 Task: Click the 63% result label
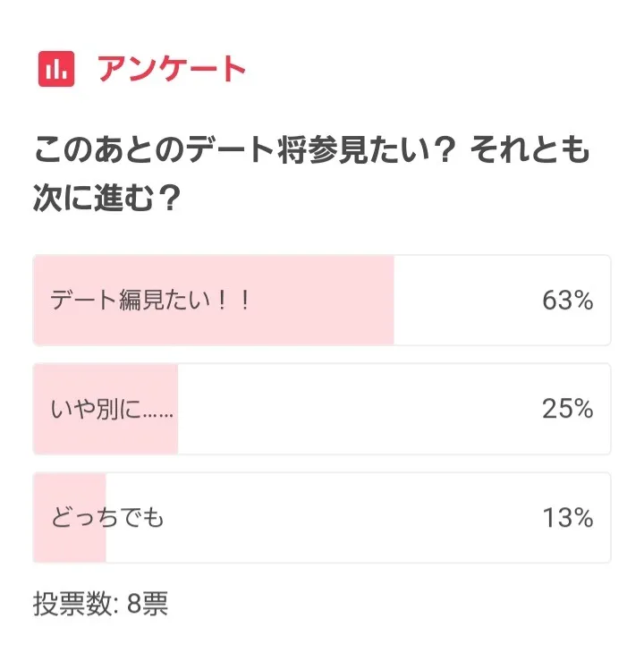click(567, 301)
